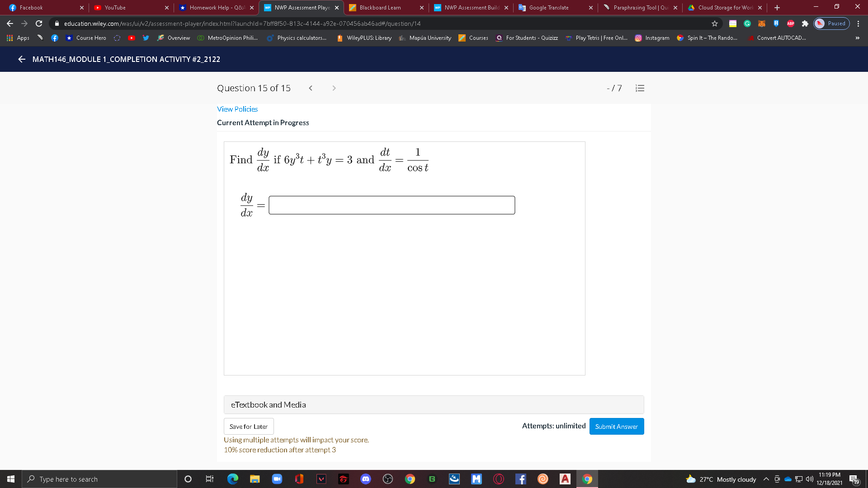Launch OBS Studio from the taskbar

coord(388,479)
